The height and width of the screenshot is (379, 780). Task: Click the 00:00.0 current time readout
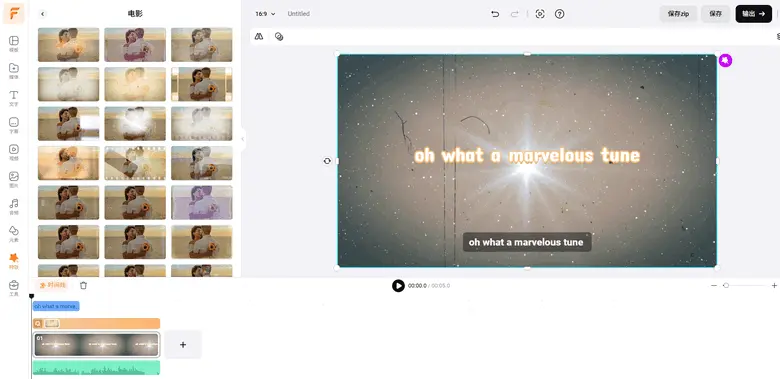(x=417, y=286)
